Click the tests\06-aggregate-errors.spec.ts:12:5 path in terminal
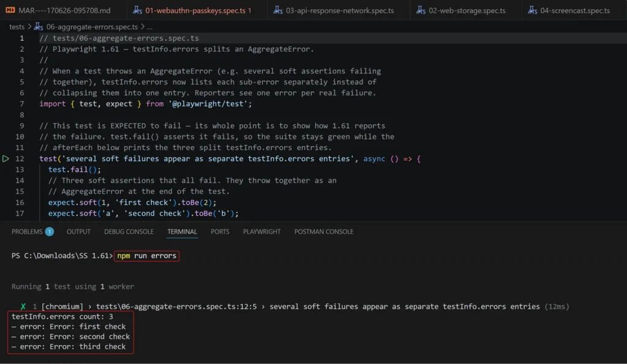627x364 pixels. [x=176, y=307]
